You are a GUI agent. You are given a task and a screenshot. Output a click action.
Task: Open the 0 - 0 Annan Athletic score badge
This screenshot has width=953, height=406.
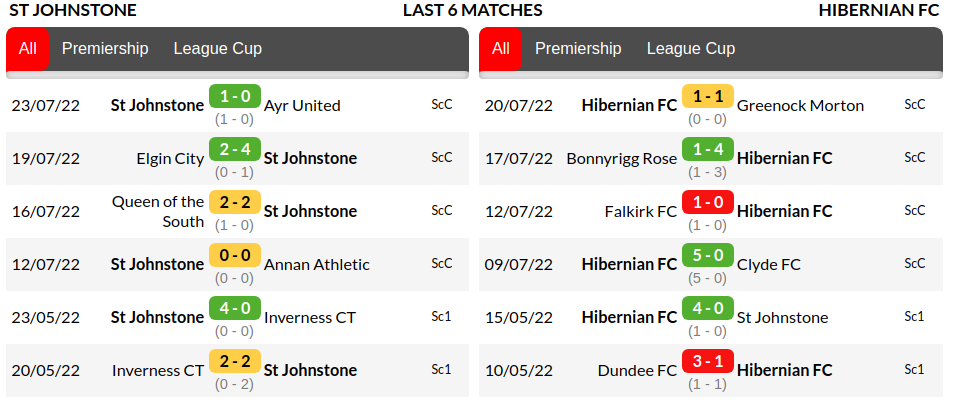coord(234,256)
